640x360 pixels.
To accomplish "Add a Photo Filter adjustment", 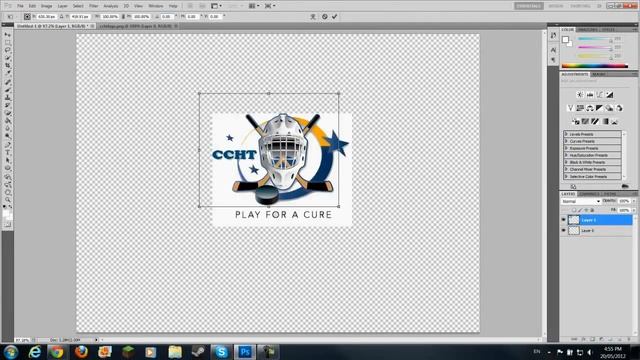I will pyautogui.click(x=609, y=108).
